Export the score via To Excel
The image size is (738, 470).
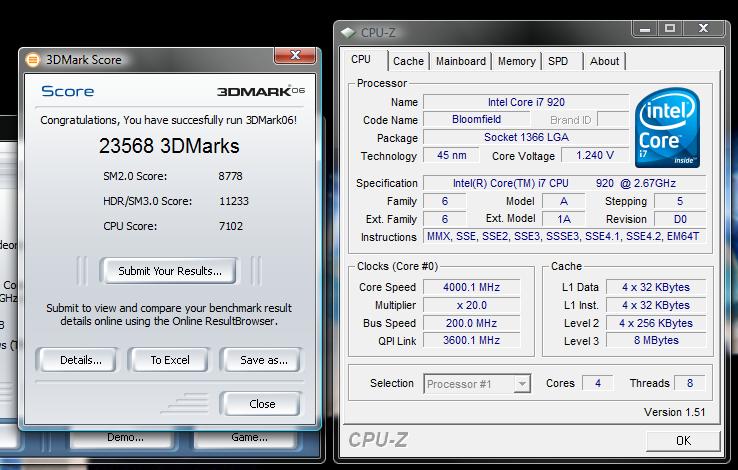click(x=170, y=360)
